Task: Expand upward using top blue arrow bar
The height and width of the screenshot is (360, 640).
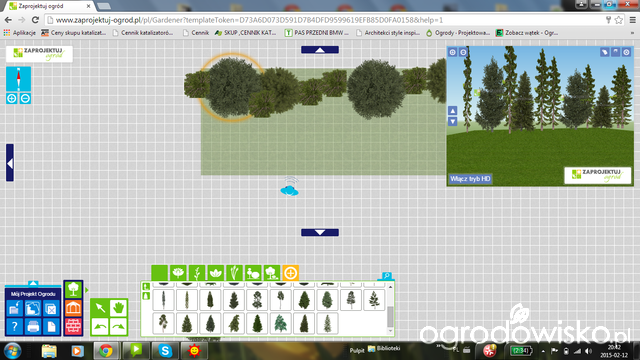Action: (320, 50)
